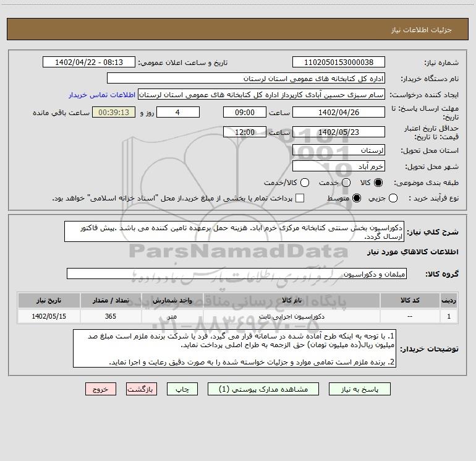Click مشاهده مدارک پیوستی (1) button
Image resolution: width=476 pixels, height=461 pixels.
(263, 389)
